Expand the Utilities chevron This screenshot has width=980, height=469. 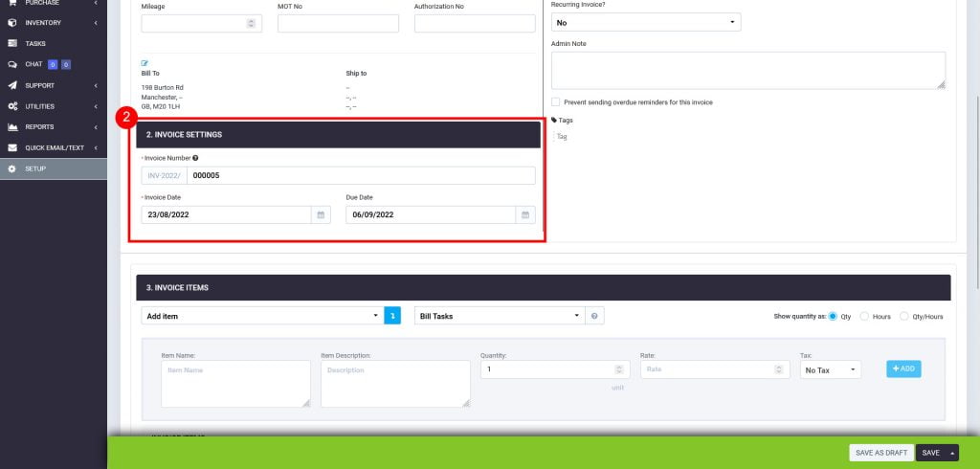[x=96, y=106]
